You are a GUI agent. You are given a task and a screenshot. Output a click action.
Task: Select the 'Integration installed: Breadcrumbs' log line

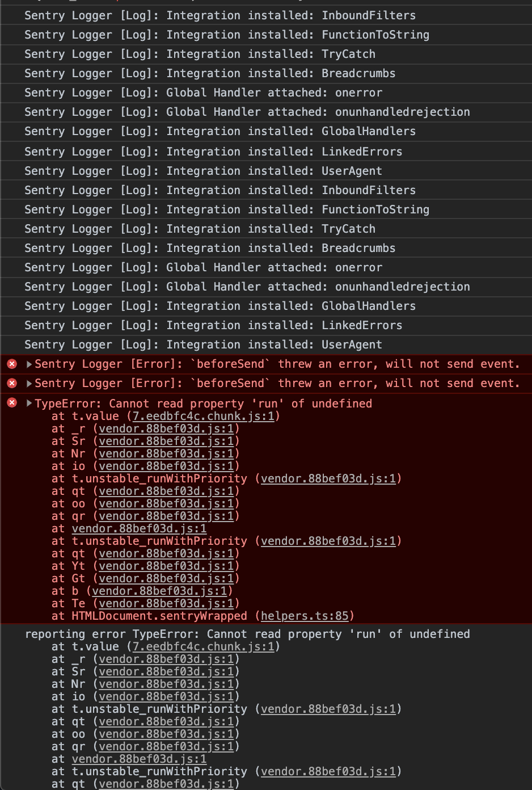pyautogui.click(x=209, y=73)
